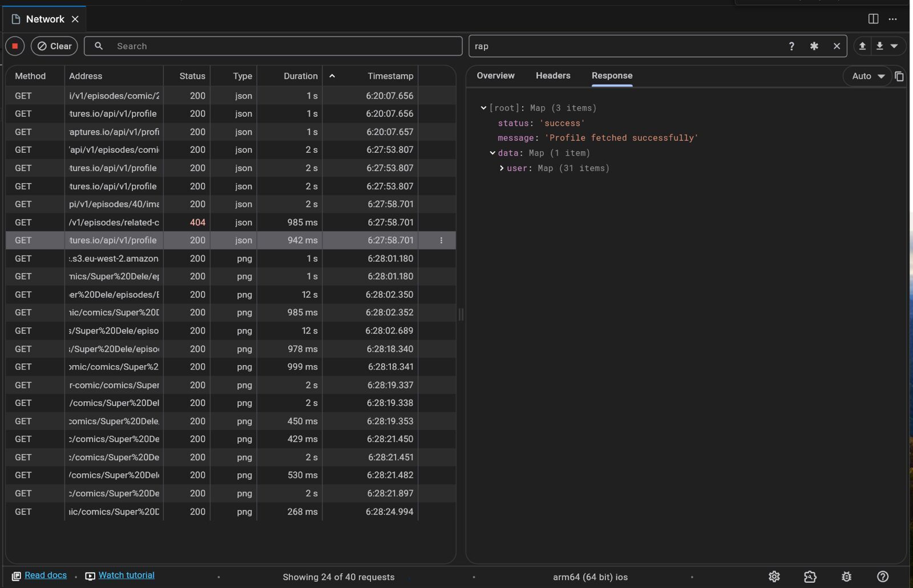The width and height of the screenshot is (913, 588).
Task: Toggle regex mode asterisk in filter field
Action: point(814,46)
